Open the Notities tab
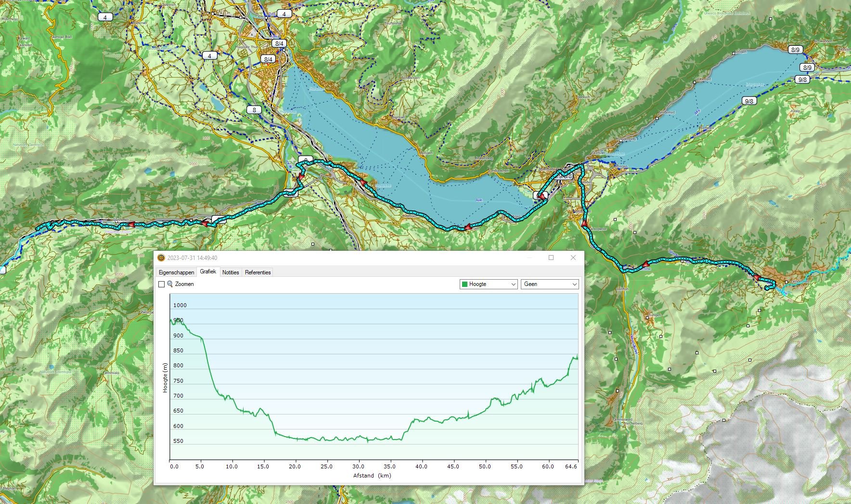Viewport: 851px width, 504px height. pos(231,272)
